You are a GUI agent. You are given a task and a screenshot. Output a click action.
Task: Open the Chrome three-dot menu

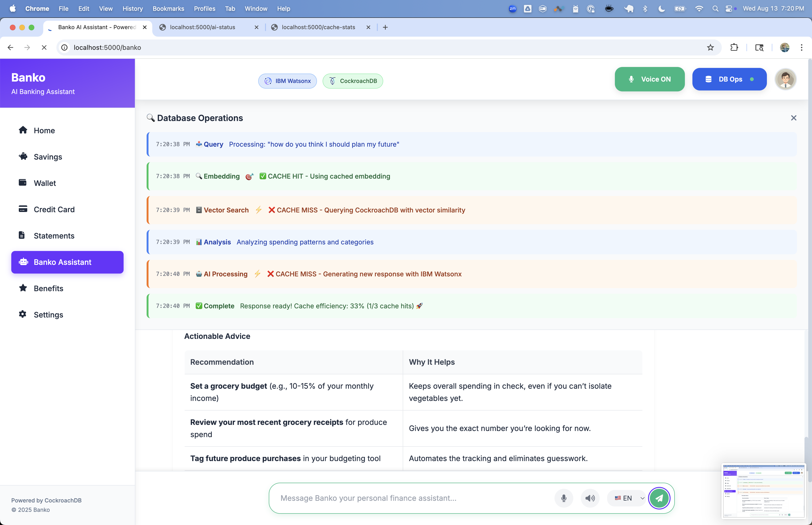(801, 47)
